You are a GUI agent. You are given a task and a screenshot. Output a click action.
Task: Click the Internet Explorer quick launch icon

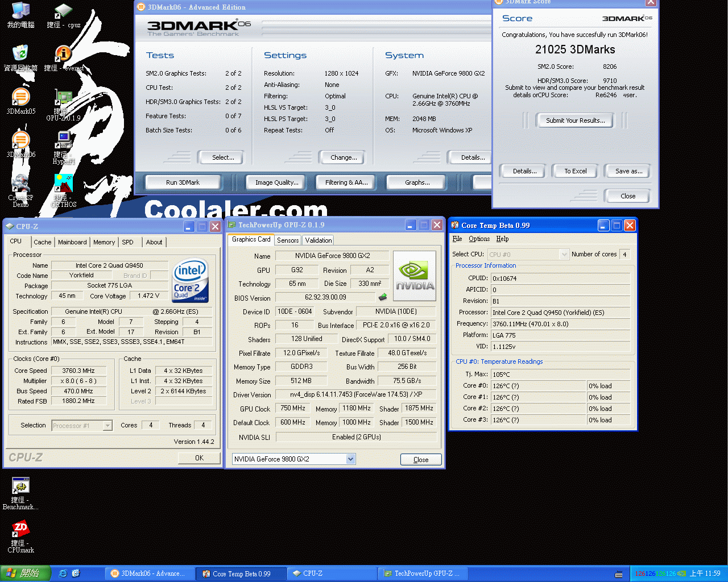pyautogui.click(x=63, y=573)
